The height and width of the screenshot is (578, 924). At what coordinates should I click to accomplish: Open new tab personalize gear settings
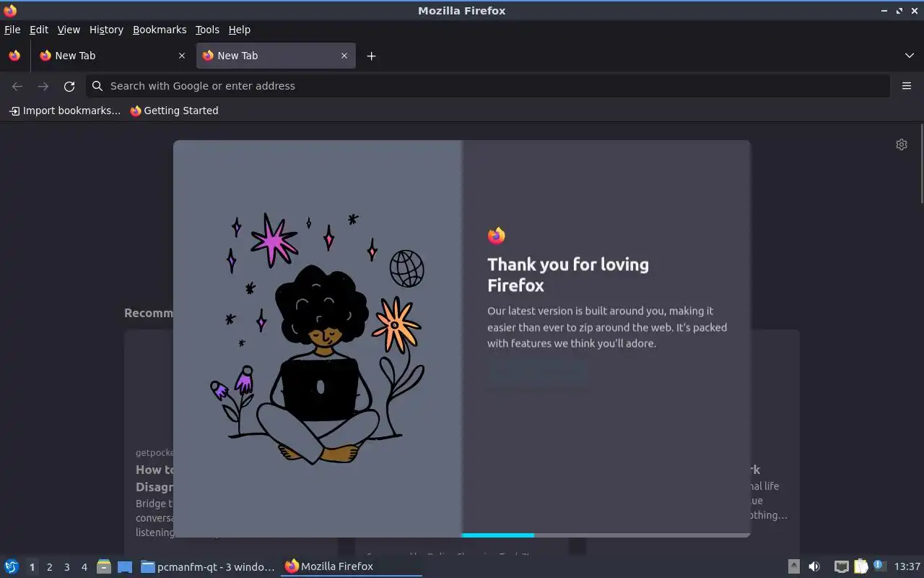(902, 144)
